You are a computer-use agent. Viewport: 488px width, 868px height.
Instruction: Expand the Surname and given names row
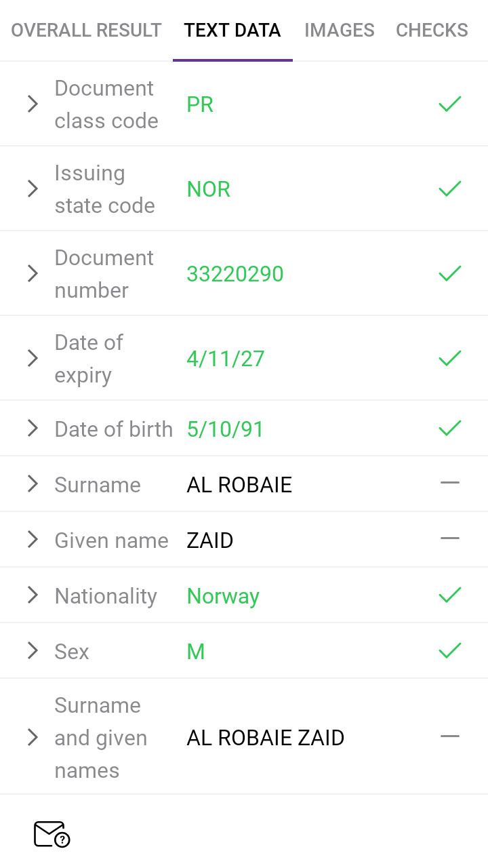32,737
